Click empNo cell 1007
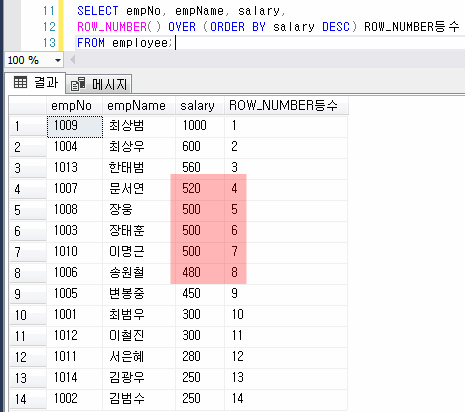 point(75,189)
